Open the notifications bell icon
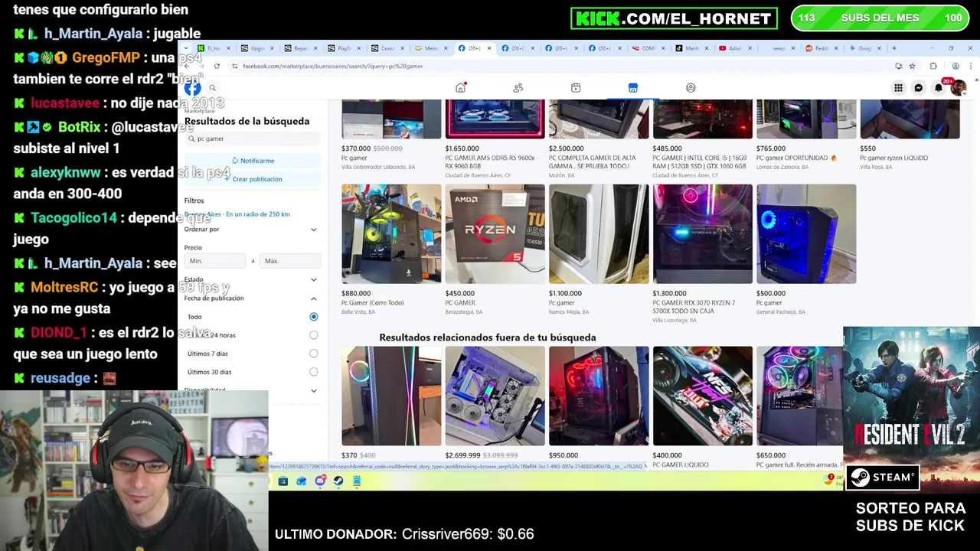This screenshot has height=551, width=980. click(939, 88)
